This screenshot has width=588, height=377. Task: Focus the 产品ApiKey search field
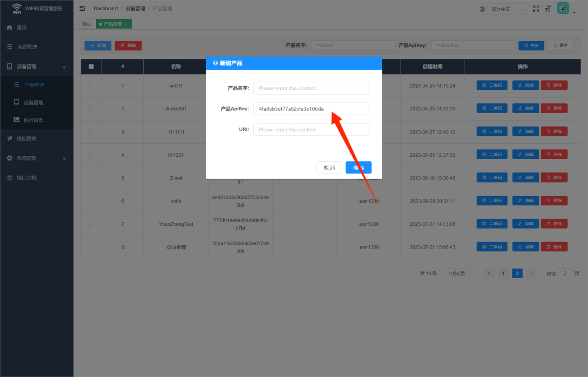click(473, 45)
